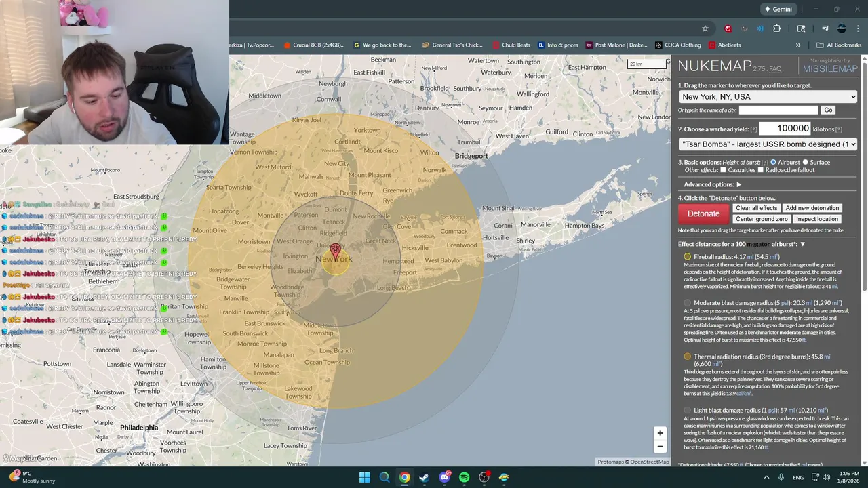868x488 pixels.
Task: Open the COCA Clothing bookmark
Action: 678,45
